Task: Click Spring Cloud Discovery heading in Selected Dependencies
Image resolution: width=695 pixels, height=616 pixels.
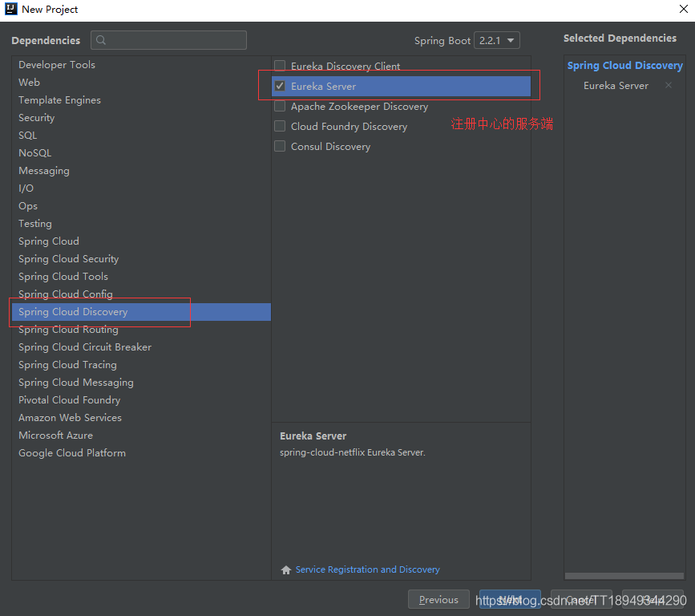Action: (624, 66)
